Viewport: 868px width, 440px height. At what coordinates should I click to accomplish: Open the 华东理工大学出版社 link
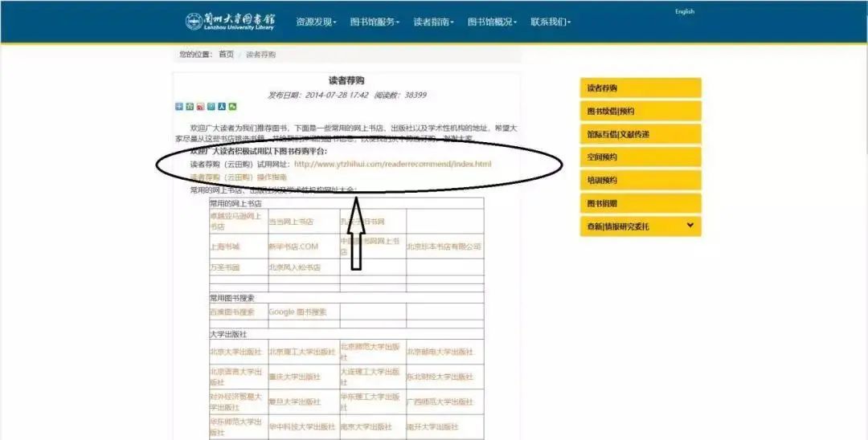tap(370, 401)
